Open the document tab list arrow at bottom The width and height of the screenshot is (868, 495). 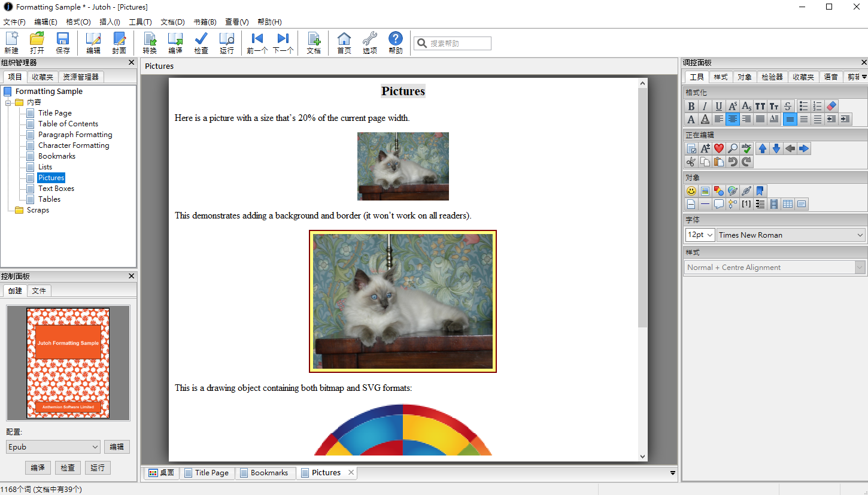pos(673,473)
